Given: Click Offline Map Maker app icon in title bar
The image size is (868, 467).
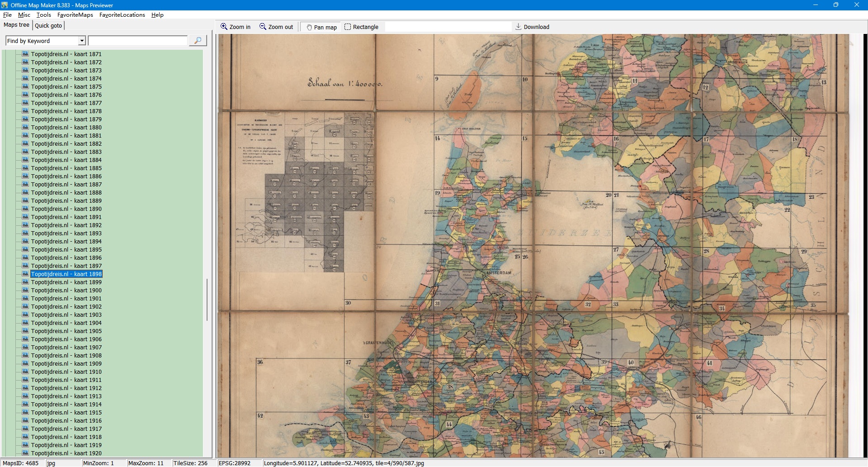Looking at the screenshot, I should [5, 5].
